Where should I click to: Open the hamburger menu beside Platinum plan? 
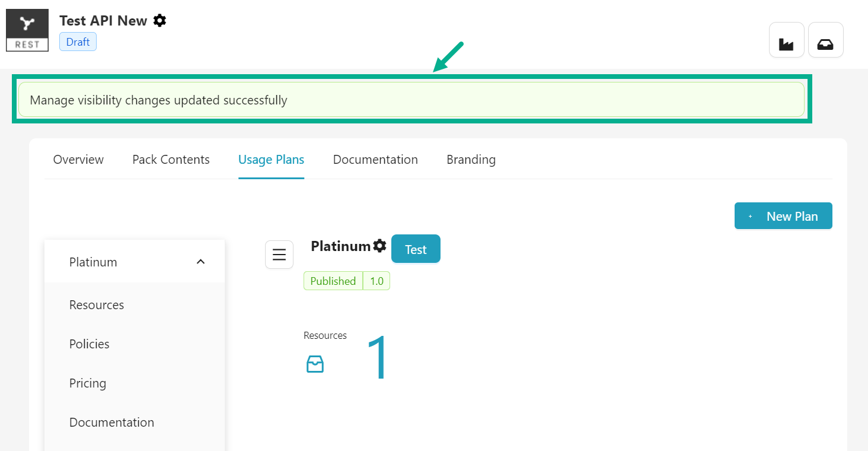coord(279,254)
